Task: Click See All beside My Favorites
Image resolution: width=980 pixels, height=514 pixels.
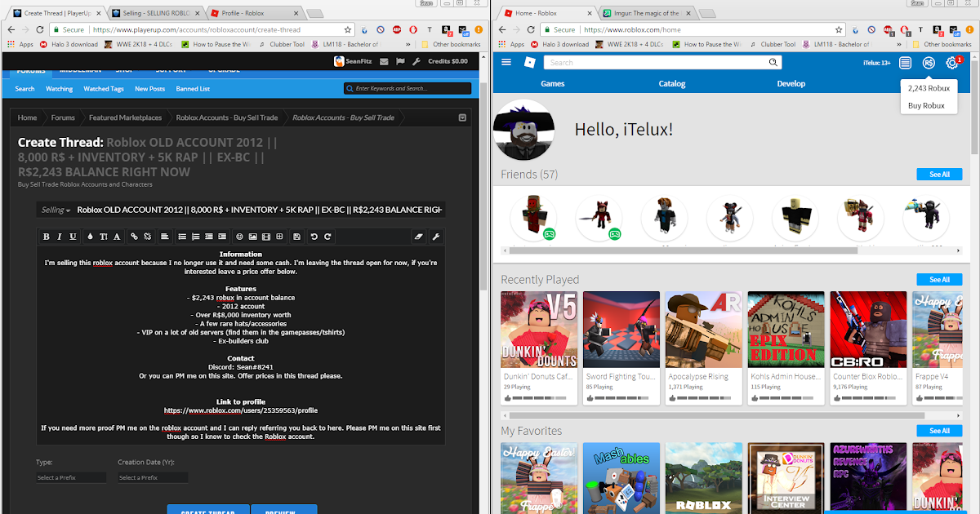Action: point(939,431)
